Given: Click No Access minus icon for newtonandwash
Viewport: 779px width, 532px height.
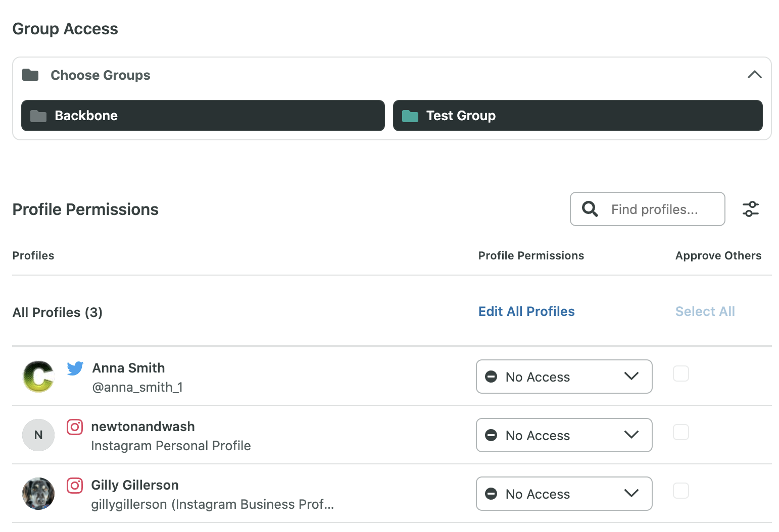Looking at the screenshot, I should click(491, 435).
